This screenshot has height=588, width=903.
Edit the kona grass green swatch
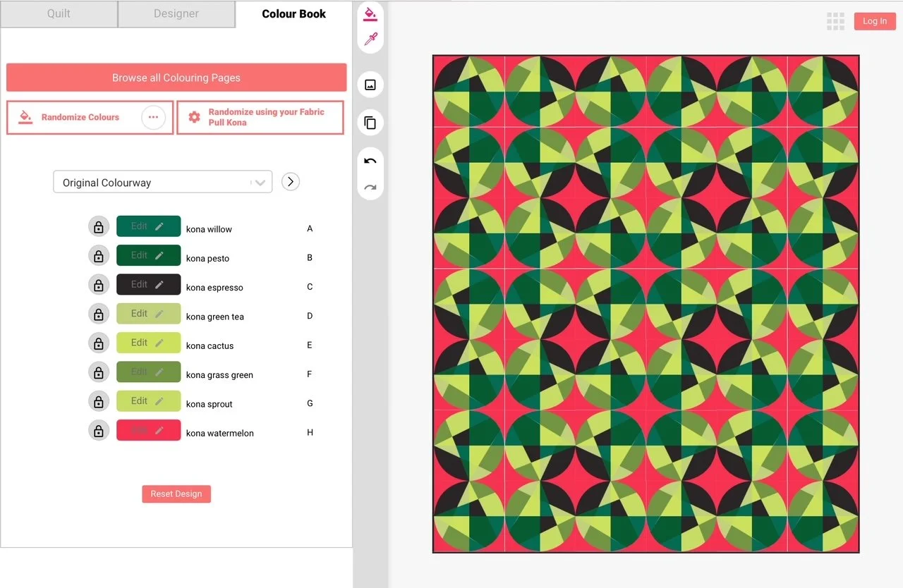(x=148, y=372)
